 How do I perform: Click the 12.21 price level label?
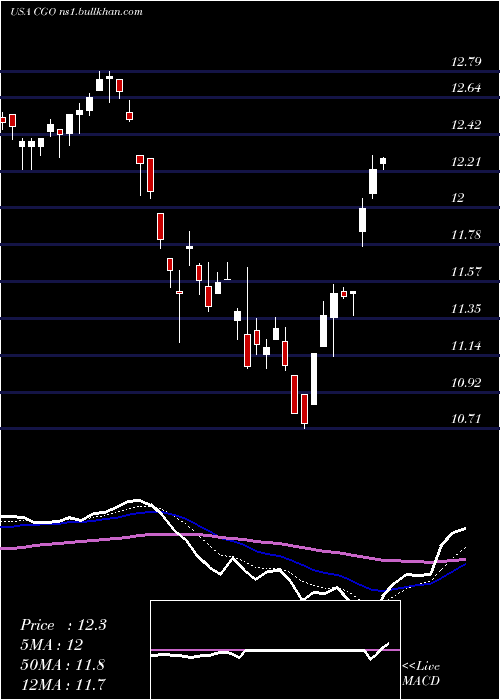tap(466, 162)
